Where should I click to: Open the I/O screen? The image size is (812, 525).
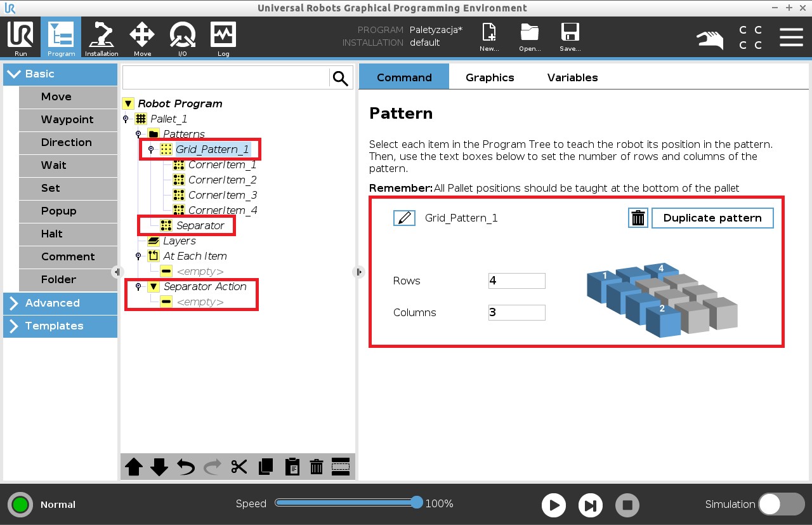coord(183,37)
